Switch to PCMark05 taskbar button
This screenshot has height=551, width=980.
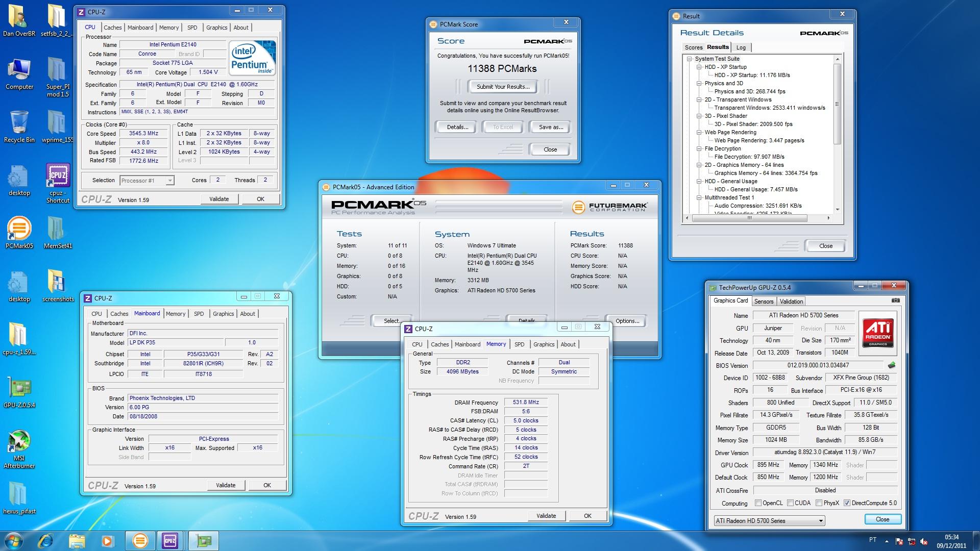pyautogui.click(x=140, y=540)
